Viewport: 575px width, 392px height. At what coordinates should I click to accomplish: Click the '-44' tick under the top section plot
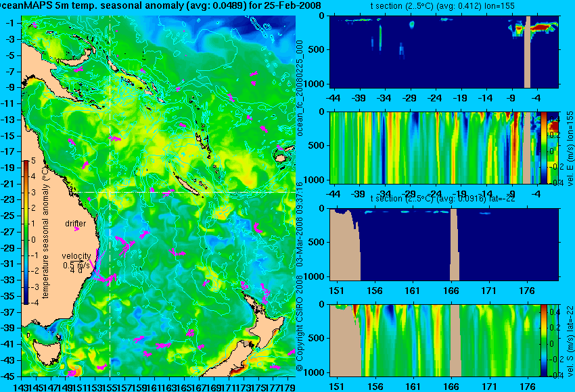(333, 98)
